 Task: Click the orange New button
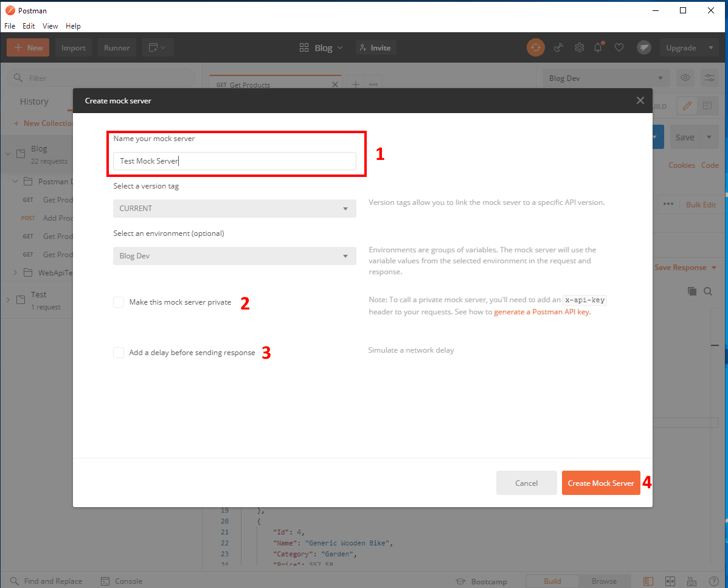click(x=28, y=48)
